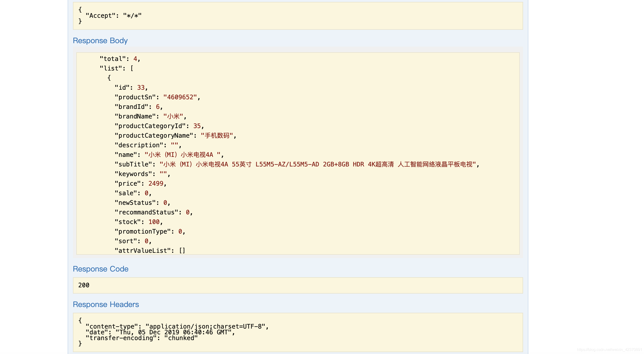
Task: Select the response code 200
Action: pos(84,285)
